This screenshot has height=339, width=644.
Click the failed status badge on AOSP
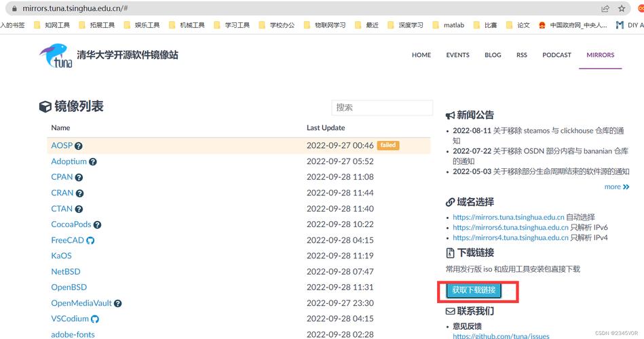pos(388,145)
